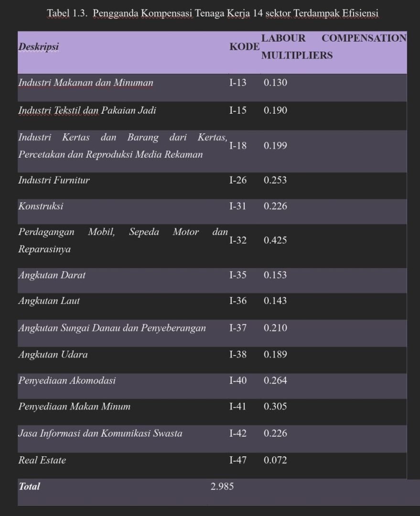Select the code cell 'I-15'
Screen dimensions: 420x516
point(238,111)
